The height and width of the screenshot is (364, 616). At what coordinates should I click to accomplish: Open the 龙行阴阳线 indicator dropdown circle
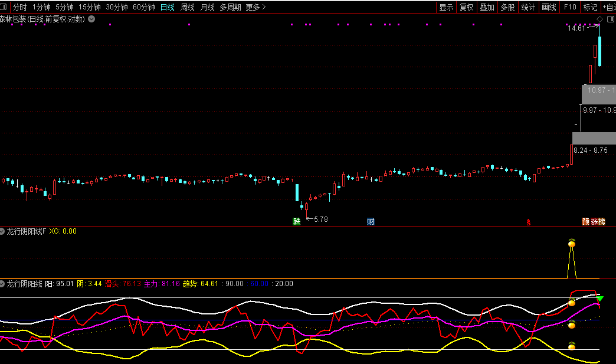point(2,284)
